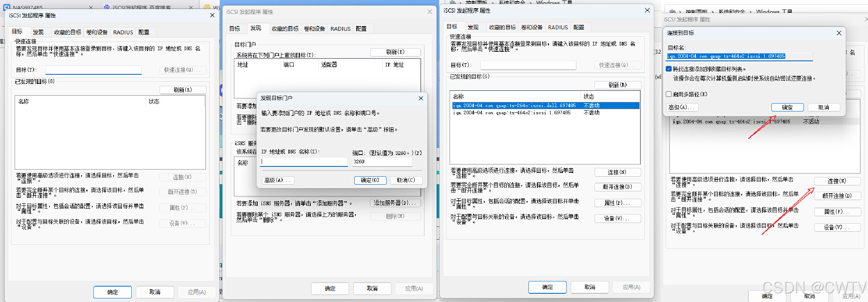The width and height of the screenshot is (868, 302).
Task: Click 设备(V) behind the 连接到目标 dialog
Action: tap(837, 228)
